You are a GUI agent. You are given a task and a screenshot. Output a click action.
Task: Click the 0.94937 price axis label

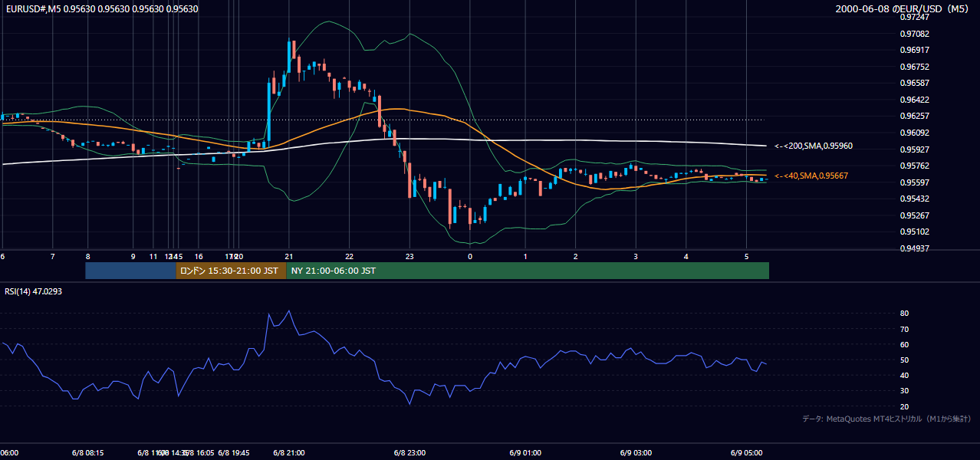coord(914,248)
